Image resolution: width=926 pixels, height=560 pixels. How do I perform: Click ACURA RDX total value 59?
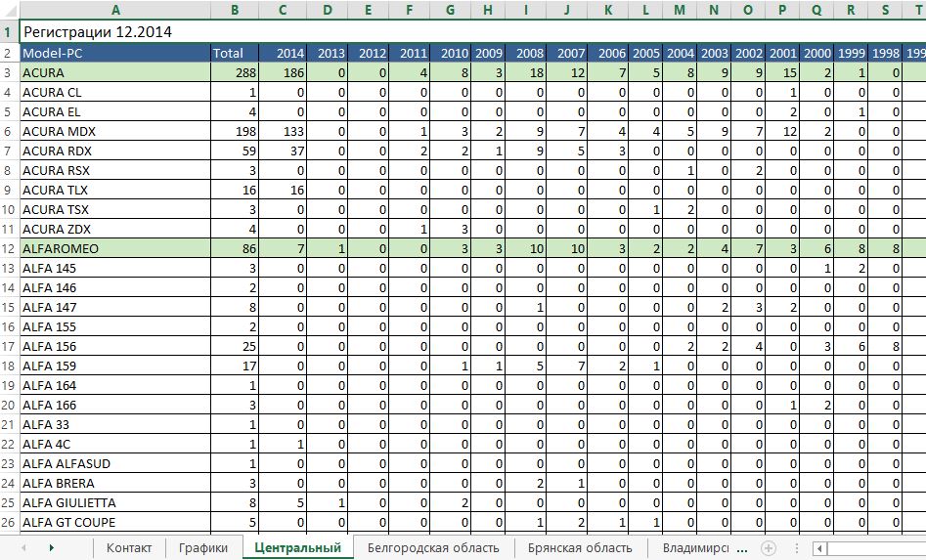pos(235,151)
